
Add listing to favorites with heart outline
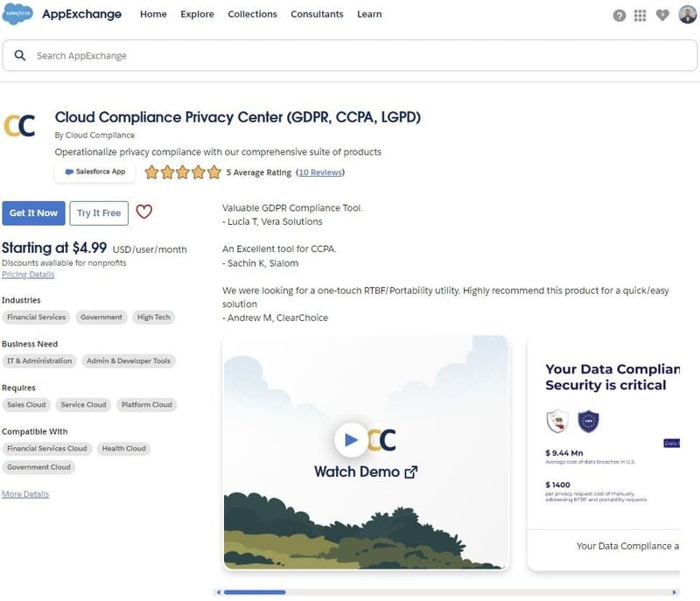click(x=143, y=212)
